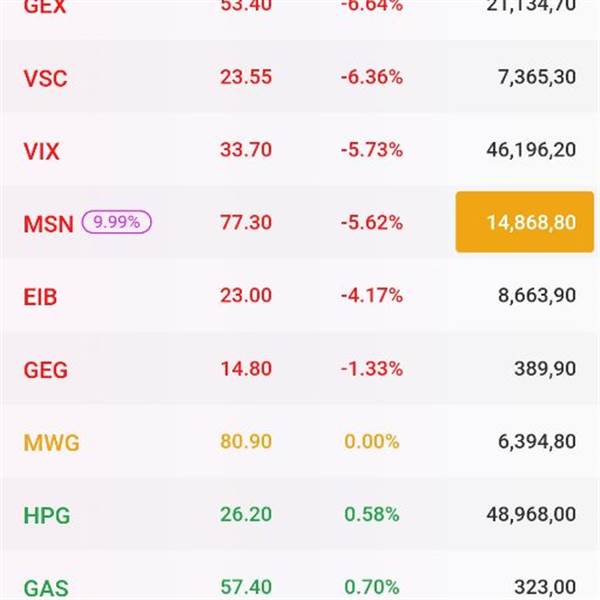Select the MSN ticker symbol
The image size is (600, 600).
(x=48, y=223)
